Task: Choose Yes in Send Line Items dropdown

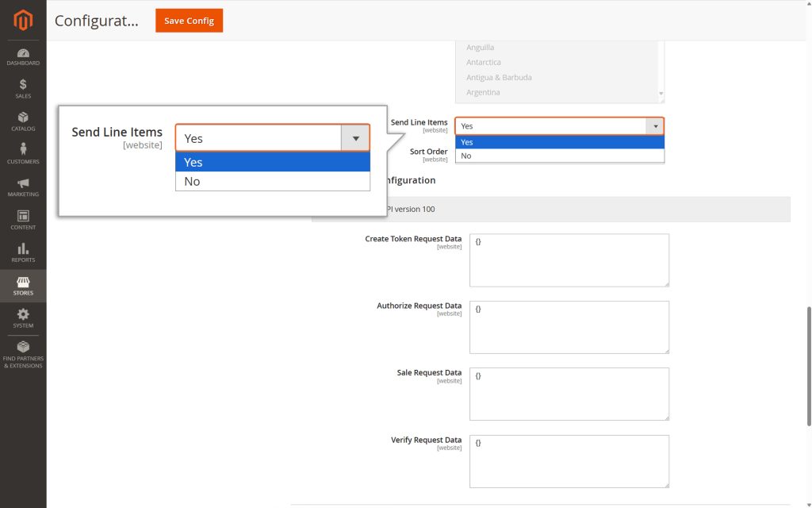Action: (x=559, y=142)
